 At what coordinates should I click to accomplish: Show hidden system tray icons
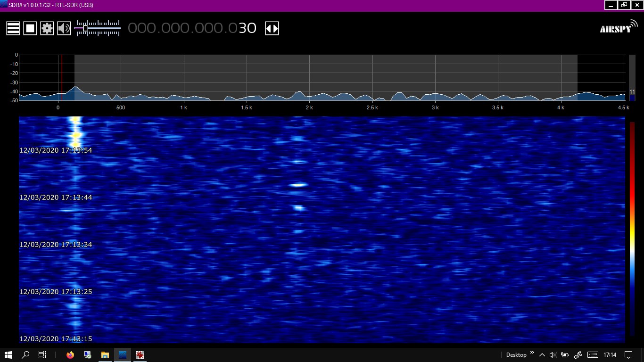(542, 355)
